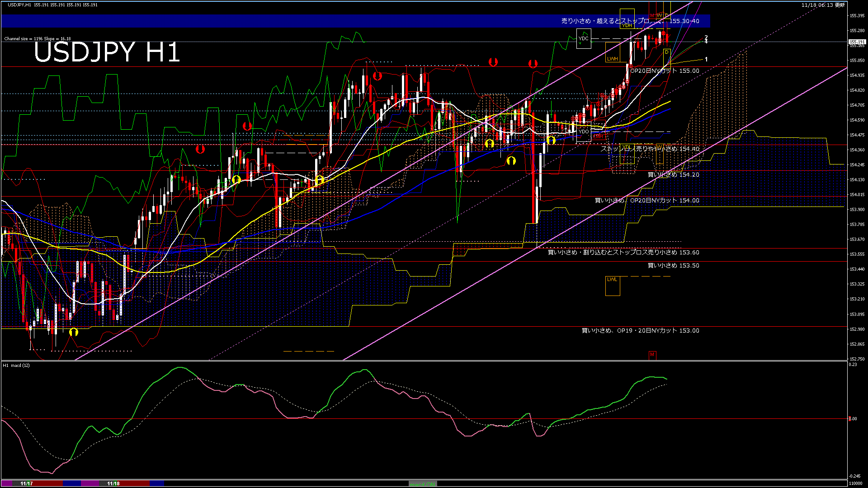Click the yellow D daily-open marker

[x=667, y=52]
